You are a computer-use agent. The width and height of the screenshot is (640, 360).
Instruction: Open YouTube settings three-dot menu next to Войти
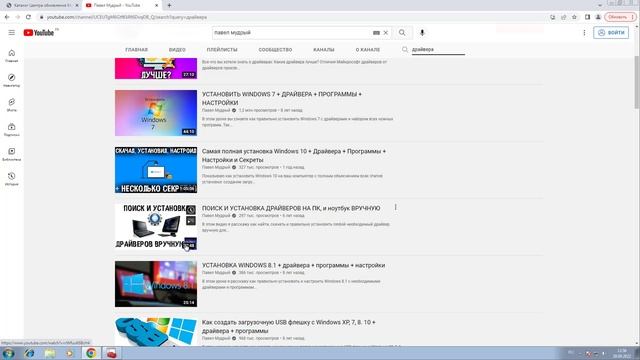pos(584,33)
